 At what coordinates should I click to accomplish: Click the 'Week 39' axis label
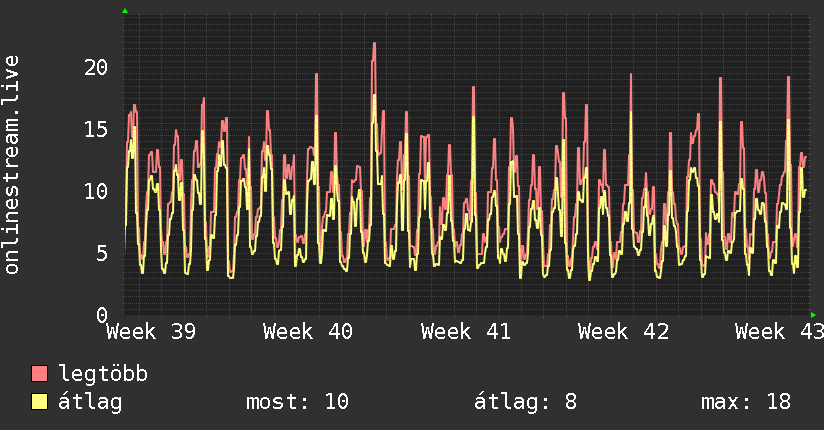tap(151, 332)
